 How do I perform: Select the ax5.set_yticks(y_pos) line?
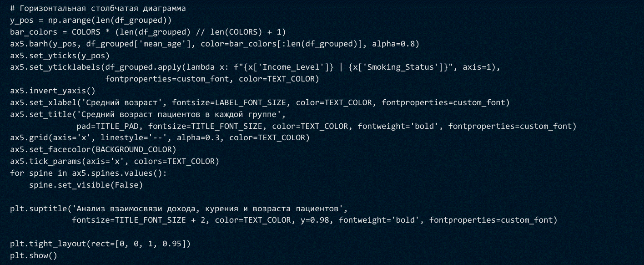[60, 56]
